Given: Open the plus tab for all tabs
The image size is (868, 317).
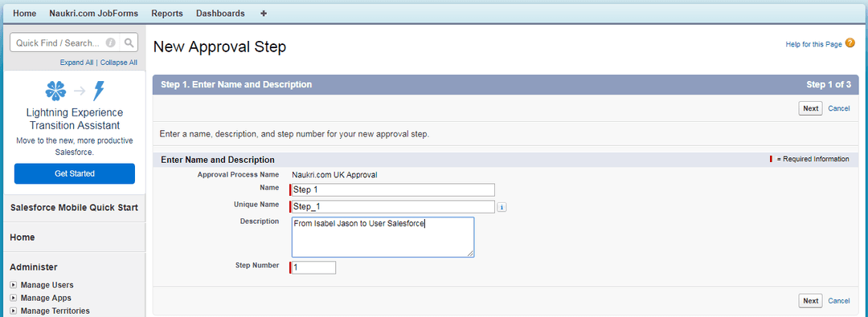Looking at the screenshot, I should tap(264, 14).
